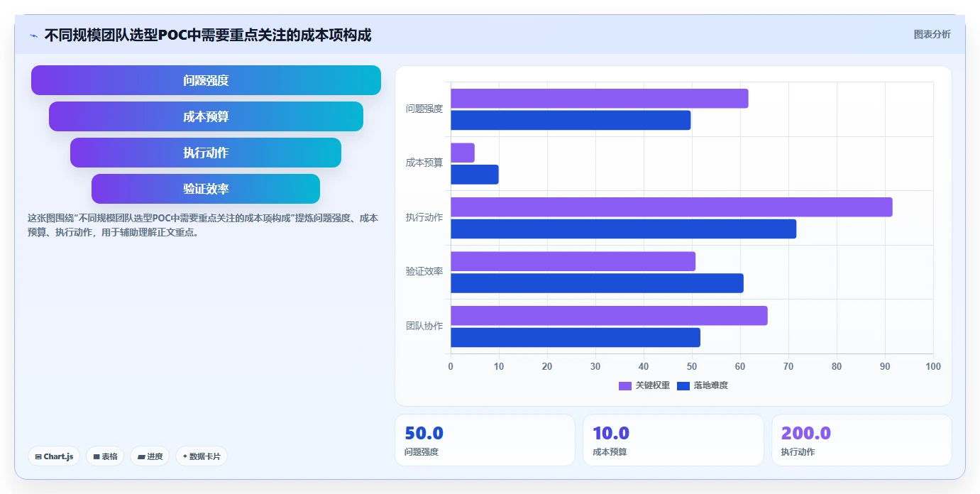Click the purple 关键权重 legend swatch
Viewport: 980px width, 494px height.
[625, 385]
